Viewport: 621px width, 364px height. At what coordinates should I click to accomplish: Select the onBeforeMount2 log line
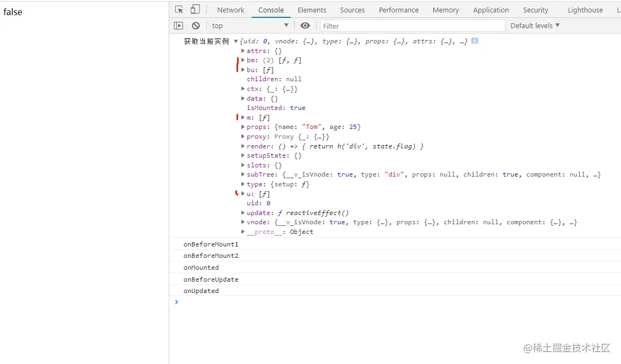point(210,256)
